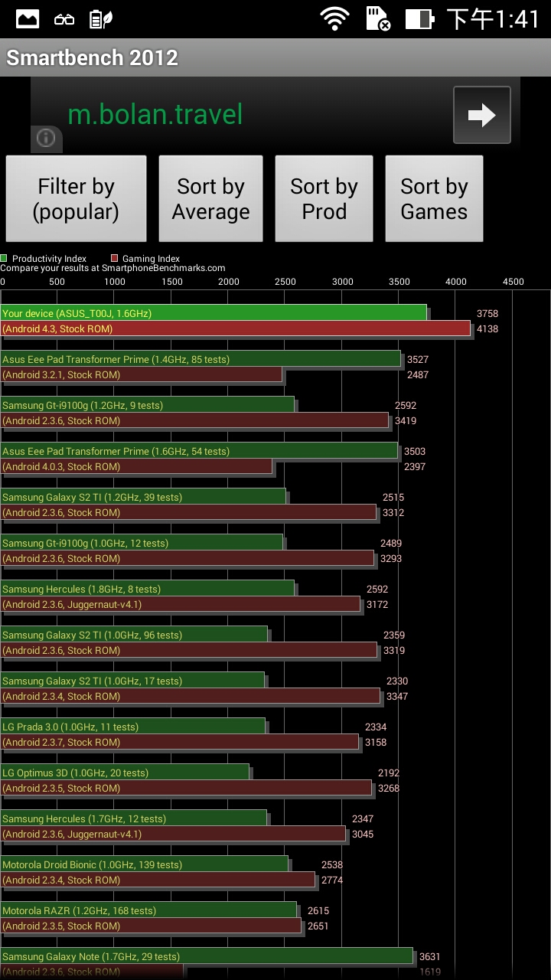Click Android 2.3.6 Juggernaut-v4.1 bar with 3172
551x980 pixels.
point(181,604)
